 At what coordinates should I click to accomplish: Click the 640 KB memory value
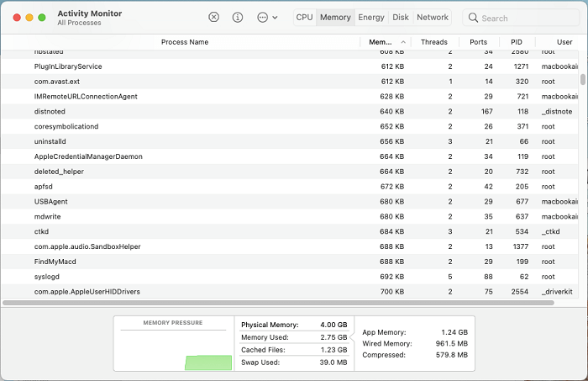(x=392, y=112)
